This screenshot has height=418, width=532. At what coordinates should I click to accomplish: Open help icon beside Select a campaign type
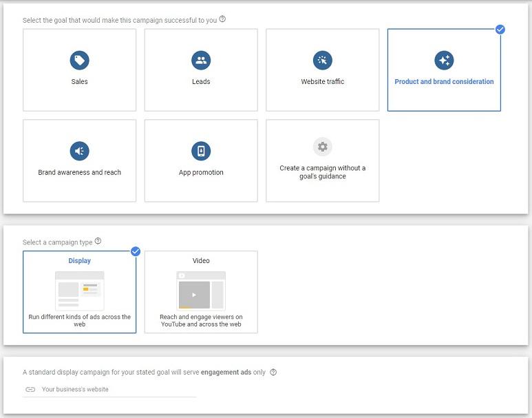pyautogui.click(x=98, y=241)
